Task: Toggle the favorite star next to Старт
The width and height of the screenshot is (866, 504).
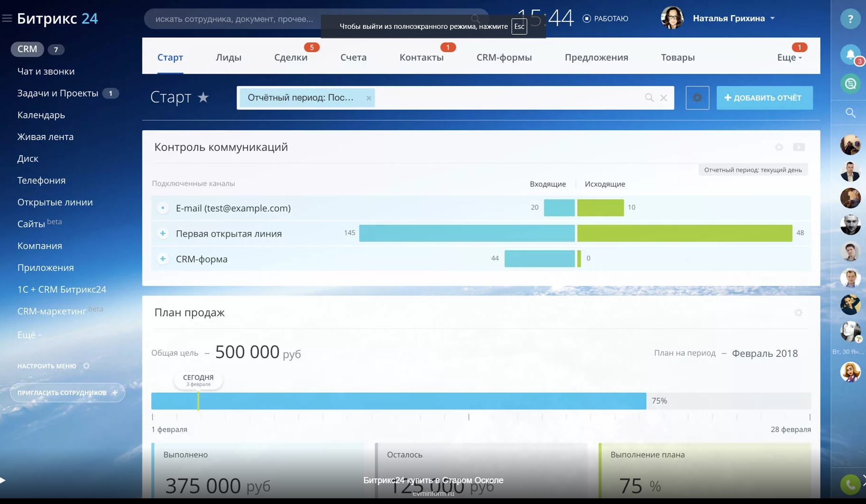Action: 203,97
